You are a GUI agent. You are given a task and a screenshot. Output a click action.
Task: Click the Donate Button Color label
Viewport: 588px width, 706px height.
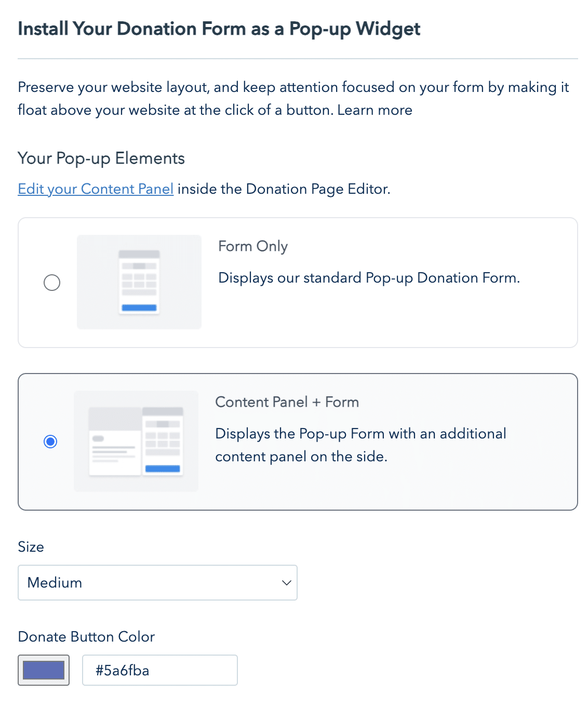(86, 637)
